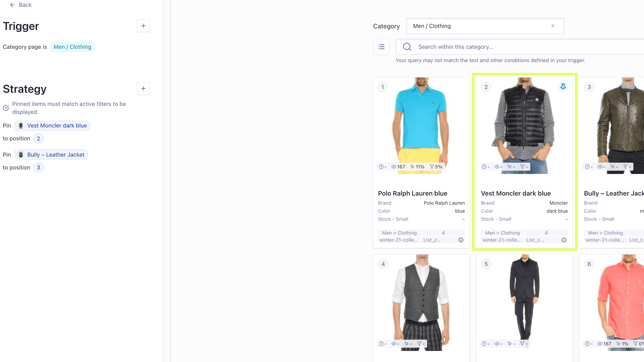Open Polo Ralph Lauren blue product image
The width and height of the screenshot is (644, 362).
point(421,126)
